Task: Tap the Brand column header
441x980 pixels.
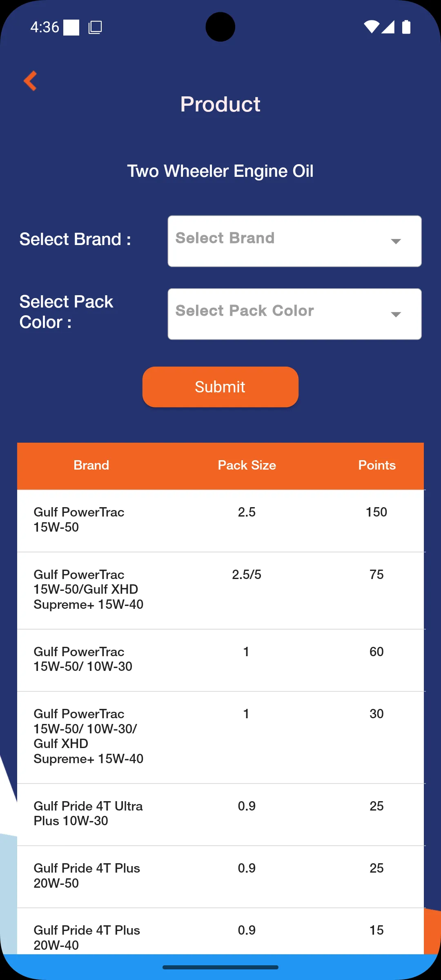Action: [x=91, y=465]
